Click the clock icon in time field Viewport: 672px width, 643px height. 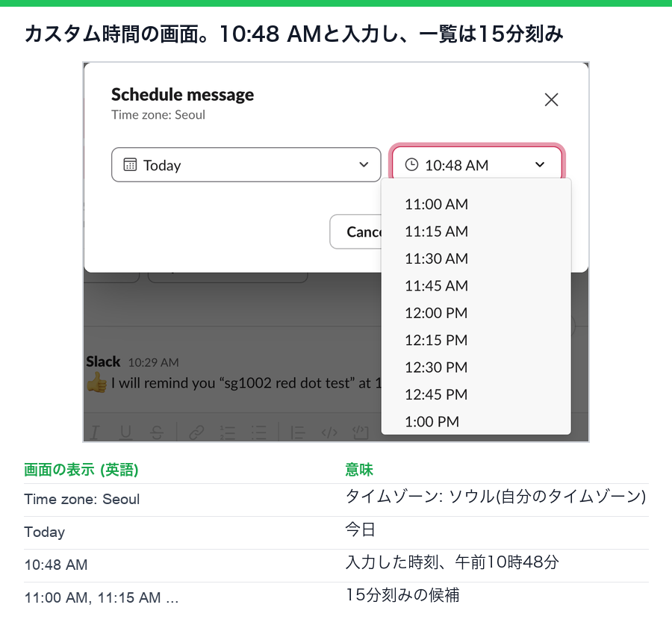click(x=411, y=164)
